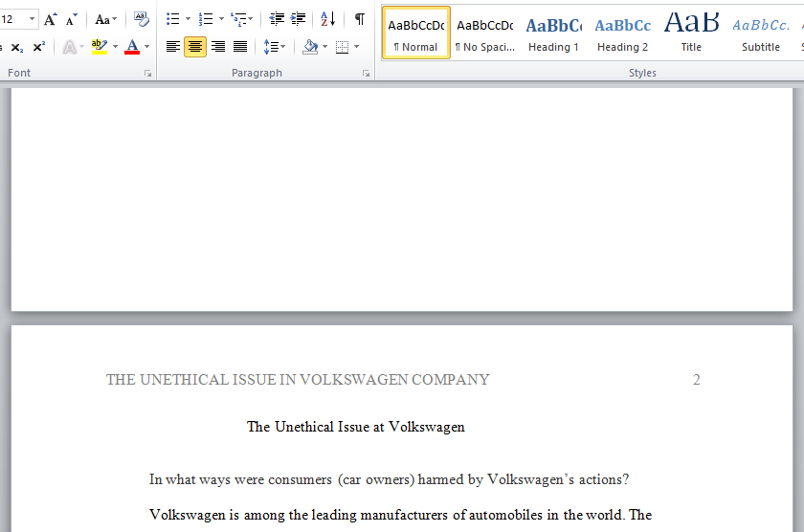Justify the paragraph text
Viewport: 804px width, 532px height.
240,47
